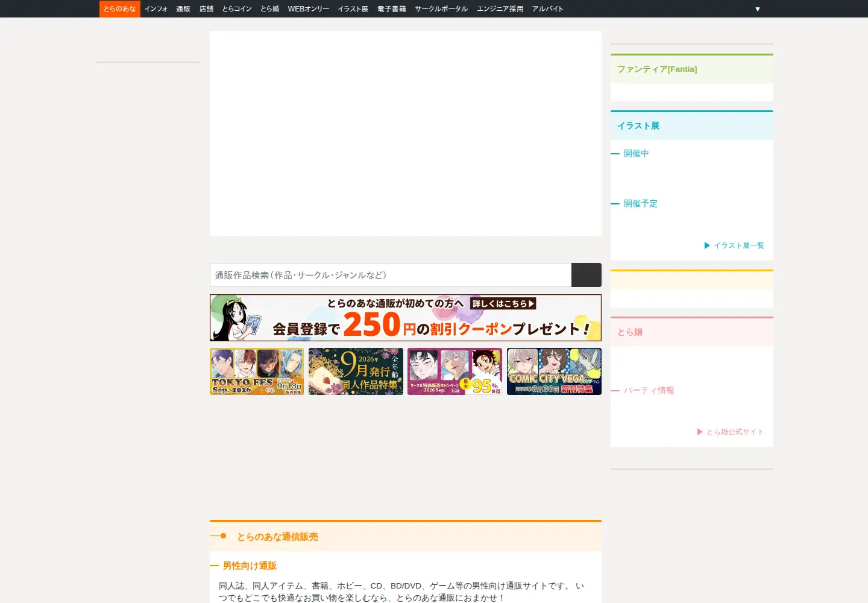
Task: Open アルバイト in the top navigation bar
Action: pos(548,9)
